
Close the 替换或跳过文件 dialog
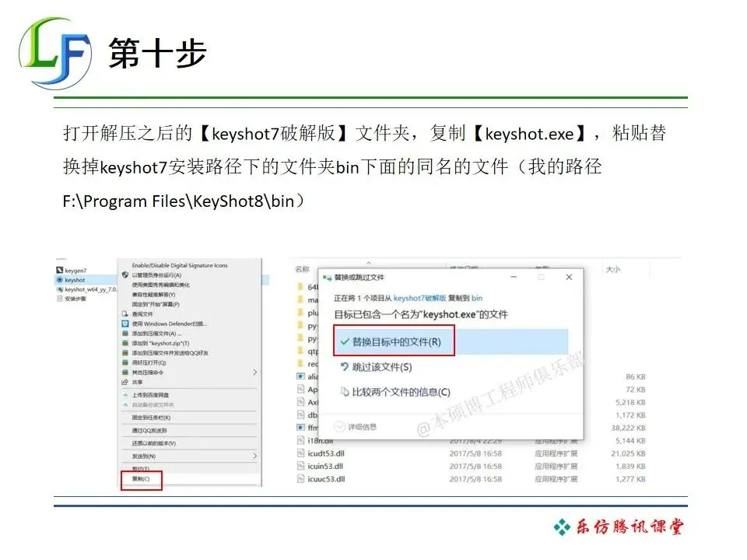click(569, 277)
